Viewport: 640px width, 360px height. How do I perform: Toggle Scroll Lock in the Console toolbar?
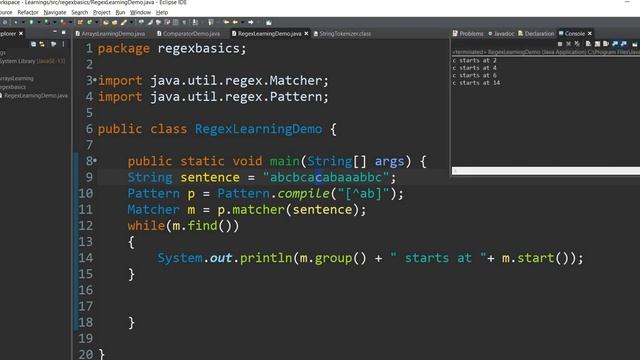click(x=597, y=44)
